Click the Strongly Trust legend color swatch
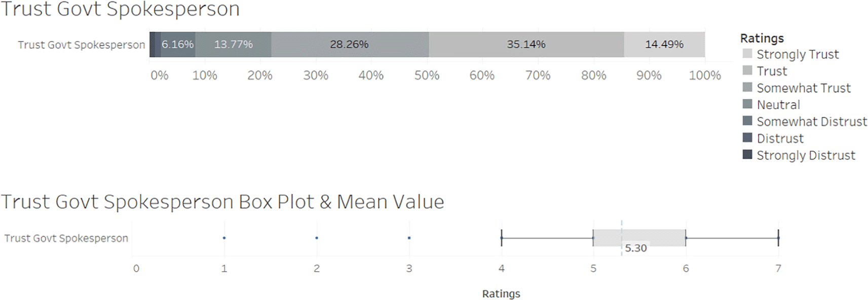Viewport: 868px width, 300px height. tap(747, 54)
